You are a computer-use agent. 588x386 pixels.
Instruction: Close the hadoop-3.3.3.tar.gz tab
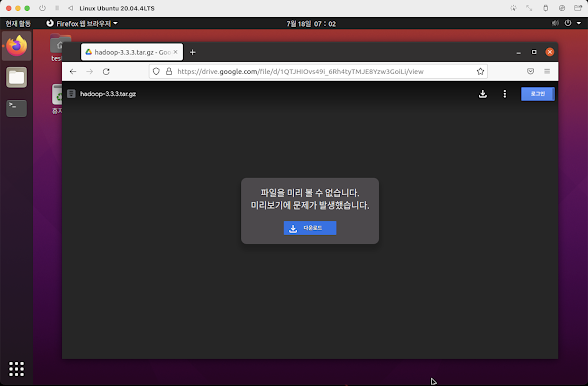(176, 52)
